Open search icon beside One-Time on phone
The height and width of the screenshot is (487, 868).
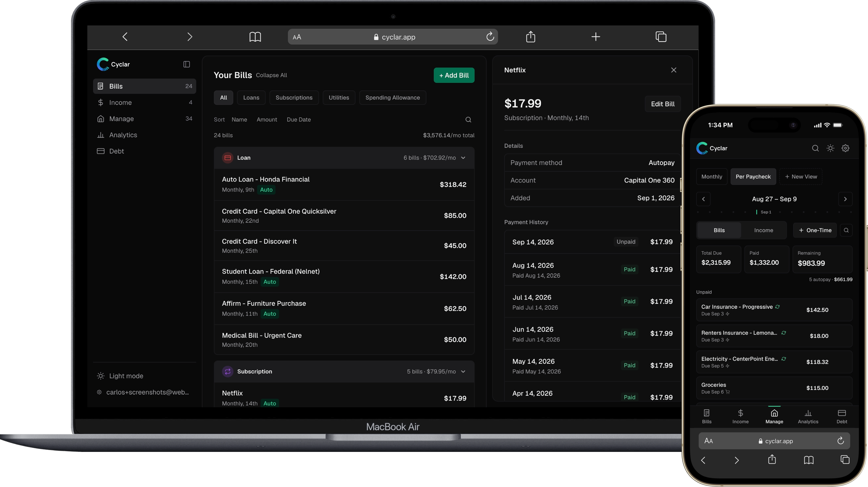pos(846,230)
